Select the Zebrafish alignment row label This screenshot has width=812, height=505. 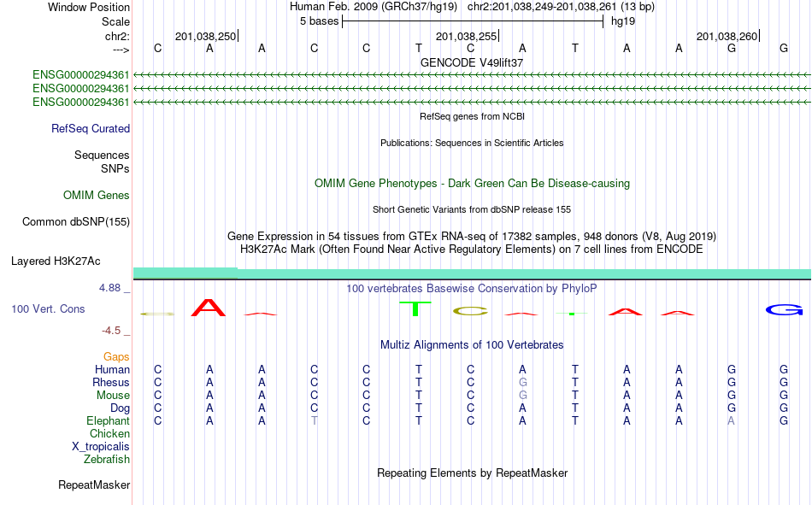(107, 459)
